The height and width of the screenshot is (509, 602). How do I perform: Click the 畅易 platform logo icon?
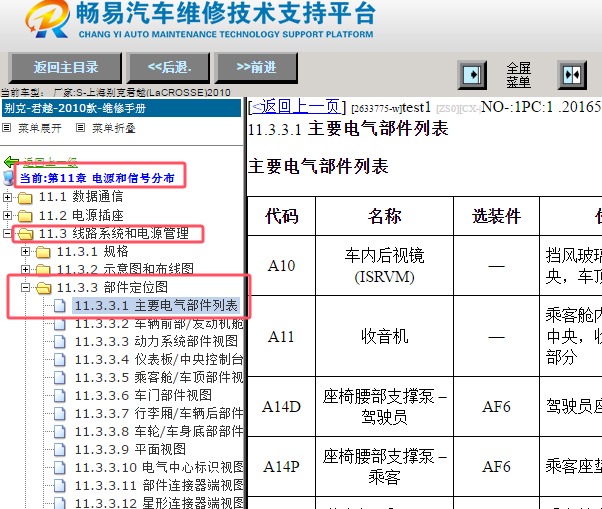tap(48, 19)
